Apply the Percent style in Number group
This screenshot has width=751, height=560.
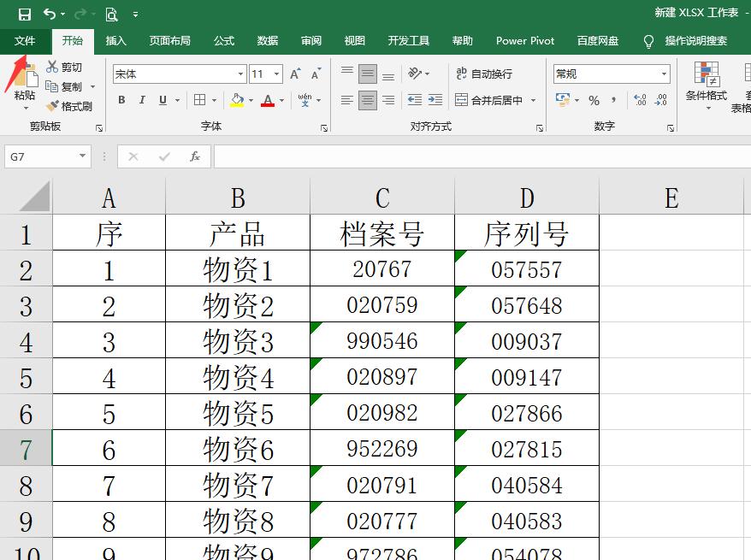[x=595, y=99]
